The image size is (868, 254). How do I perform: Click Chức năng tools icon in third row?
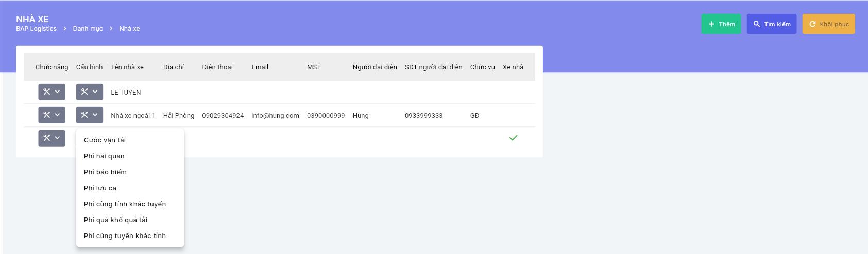click(47, 138)
